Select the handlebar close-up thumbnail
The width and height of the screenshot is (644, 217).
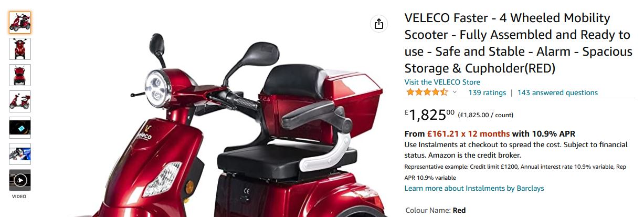click(20, 154)
